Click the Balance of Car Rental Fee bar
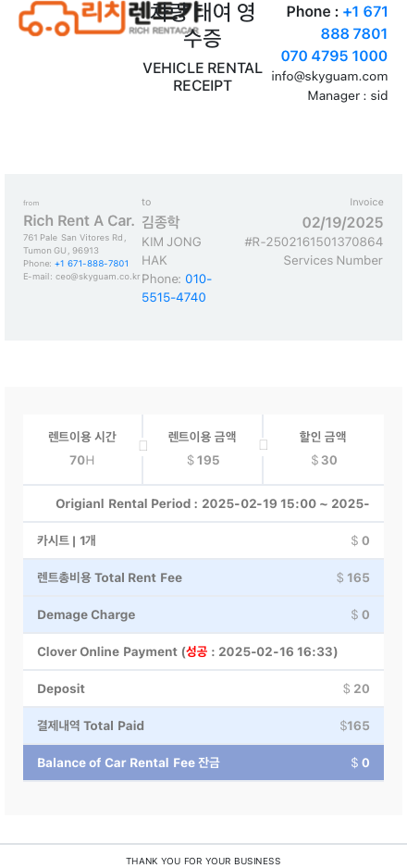Viewport: 407px width, 868px height. [x=203, y=763]
